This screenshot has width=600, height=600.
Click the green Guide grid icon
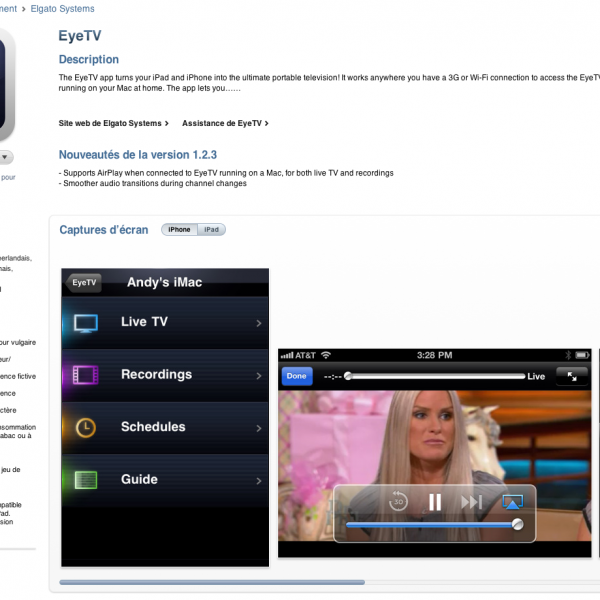[x=86, y=480]
